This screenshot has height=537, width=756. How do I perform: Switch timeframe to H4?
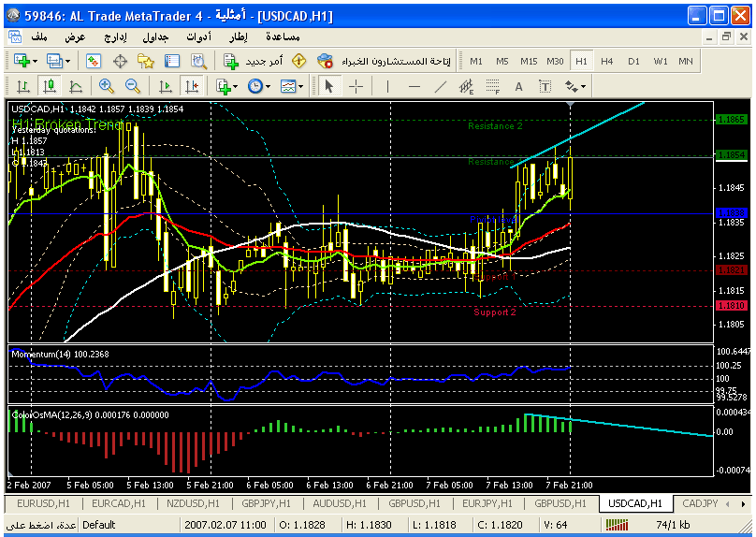coord(607,61)
